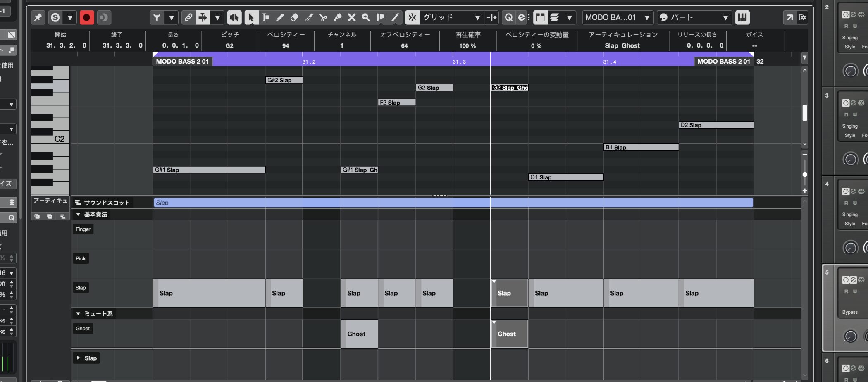Click the vertical zoom slider handle
The image size is (868, 382).
[x=804, y=174]
